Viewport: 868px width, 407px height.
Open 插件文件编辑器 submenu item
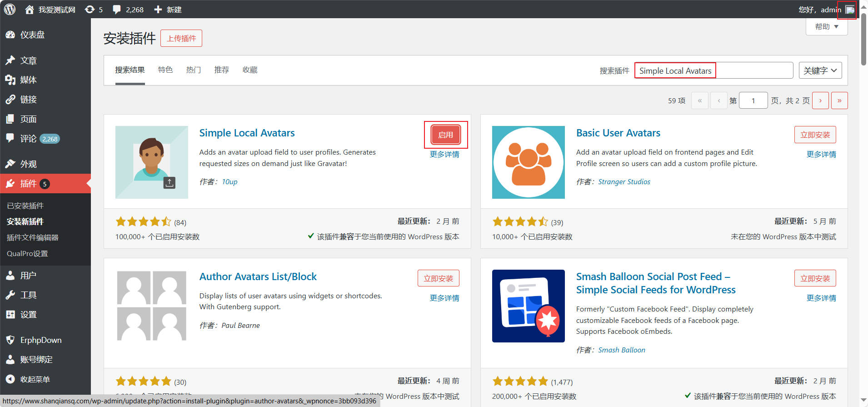coord(33,237)
